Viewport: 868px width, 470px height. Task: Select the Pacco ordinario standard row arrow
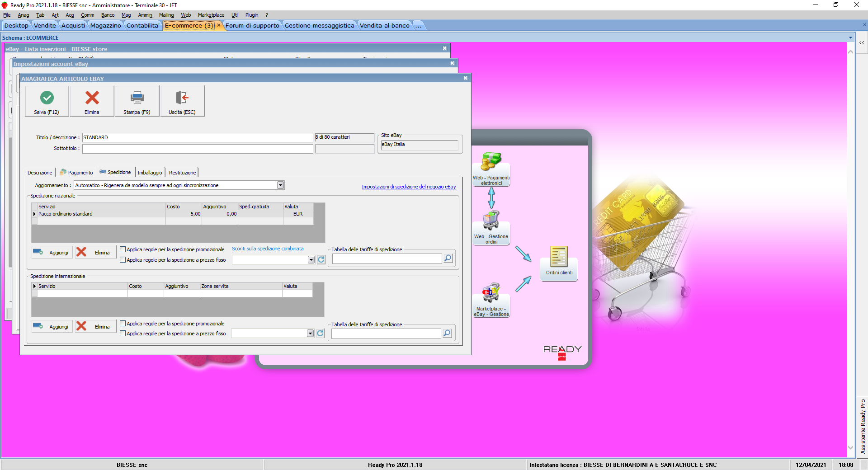click(35, 214)
